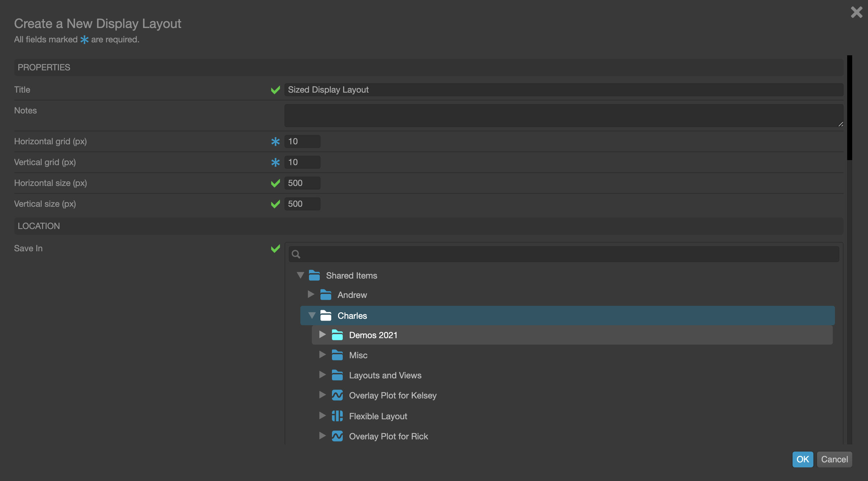868x481 pixels.
Task: Click the Cancel button
Action: click(834, 459)
